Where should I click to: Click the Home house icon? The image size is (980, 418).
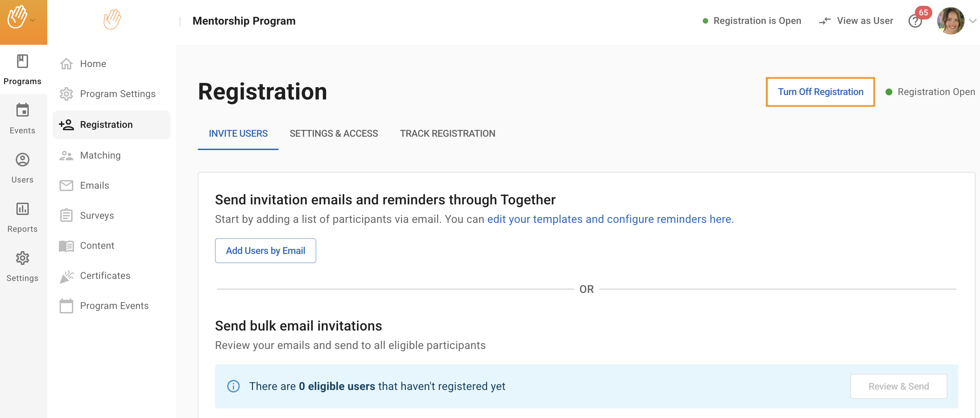(x=66, y=64)
